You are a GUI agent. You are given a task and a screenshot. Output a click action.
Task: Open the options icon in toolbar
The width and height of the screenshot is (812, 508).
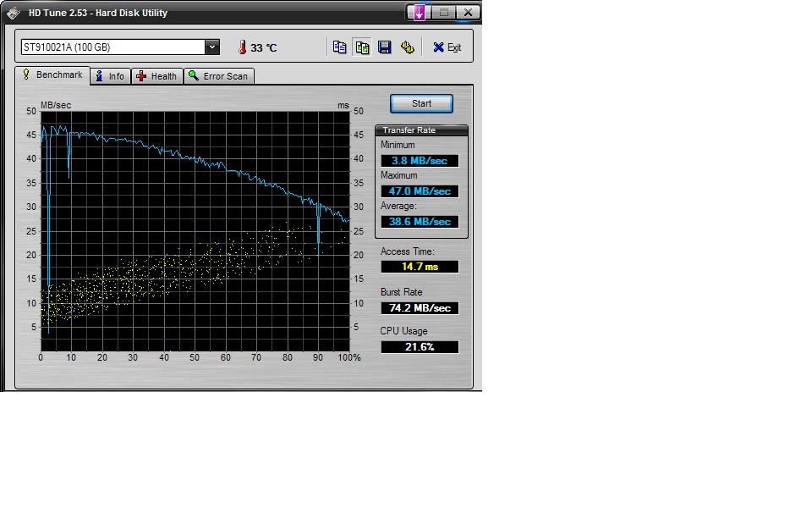click(408, 47)
